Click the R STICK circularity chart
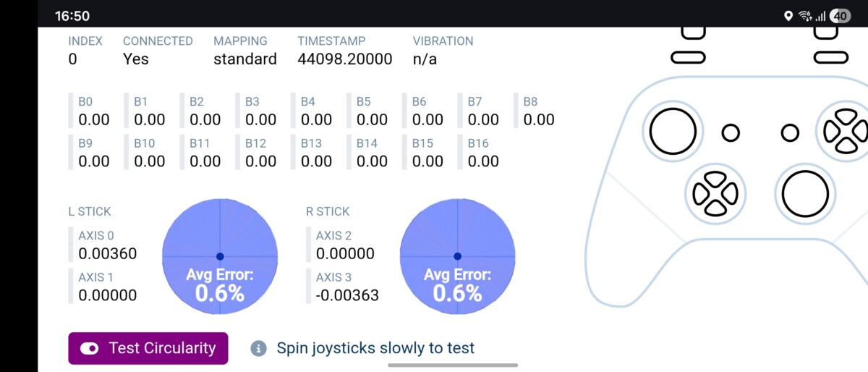This screenshot has height=372, width=868. tap(457, 256)
